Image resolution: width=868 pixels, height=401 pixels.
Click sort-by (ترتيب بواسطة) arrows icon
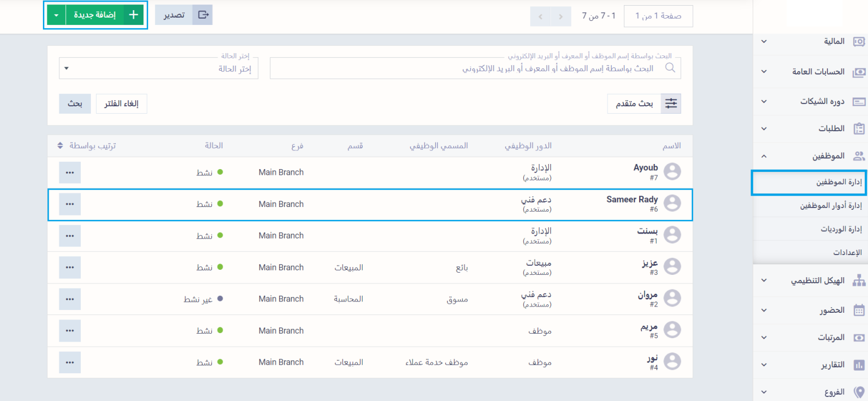pyautogui.click(x=60, y=145)
